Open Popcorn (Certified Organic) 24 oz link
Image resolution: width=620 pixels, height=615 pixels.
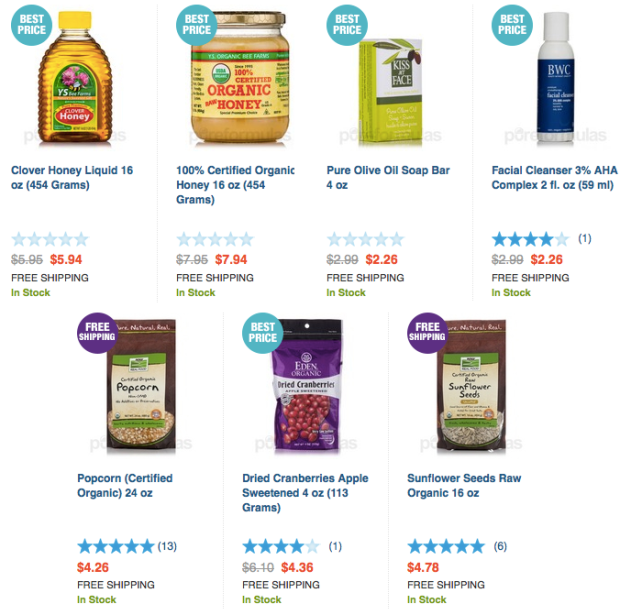[x=125, y=485]
